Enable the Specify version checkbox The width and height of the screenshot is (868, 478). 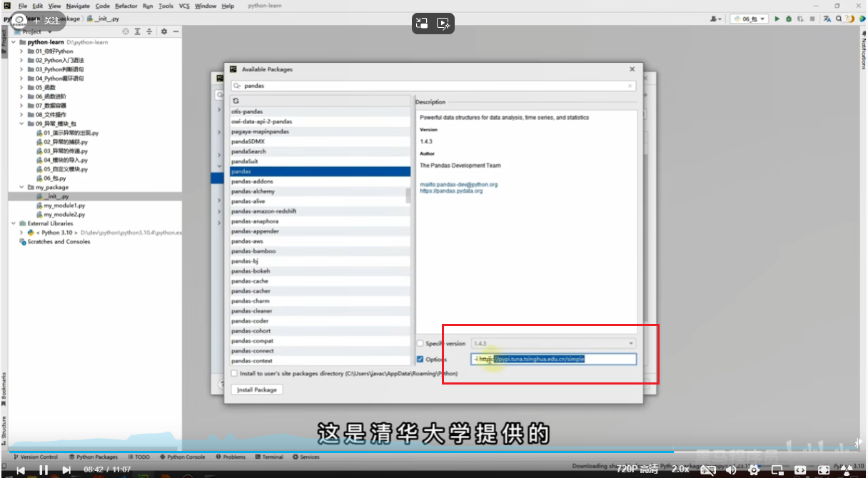pos(420,343)
